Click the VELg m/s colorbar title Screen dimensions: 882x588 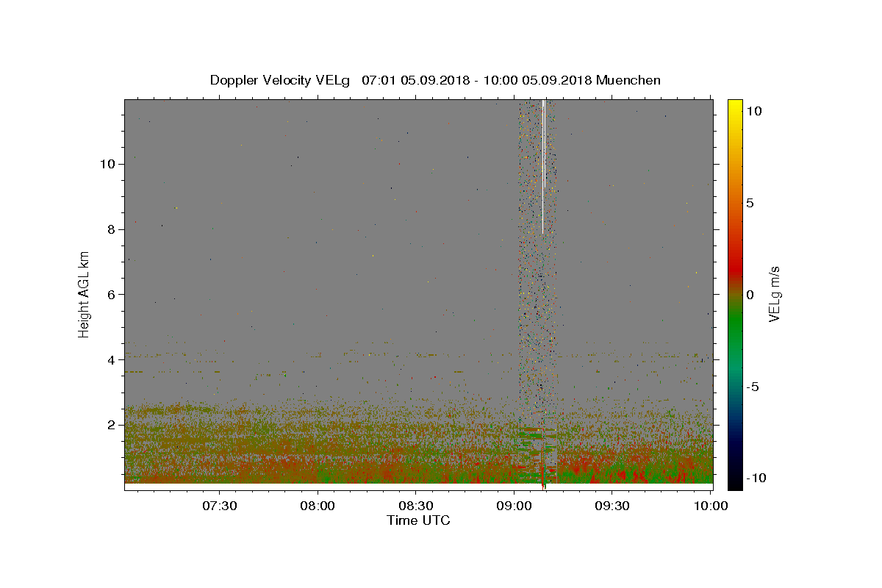[x=774, y=294]
